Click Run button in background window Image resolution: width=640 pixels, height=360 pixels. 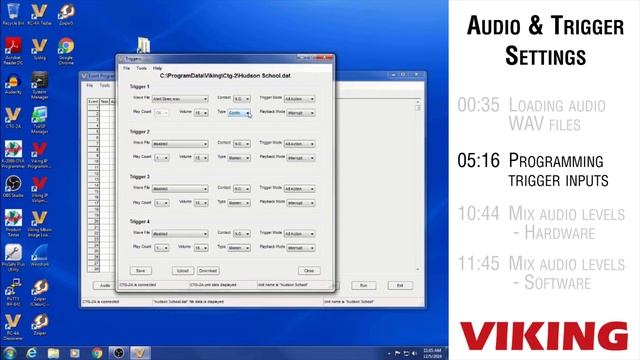pyautogui.click(x=363, y=285)
